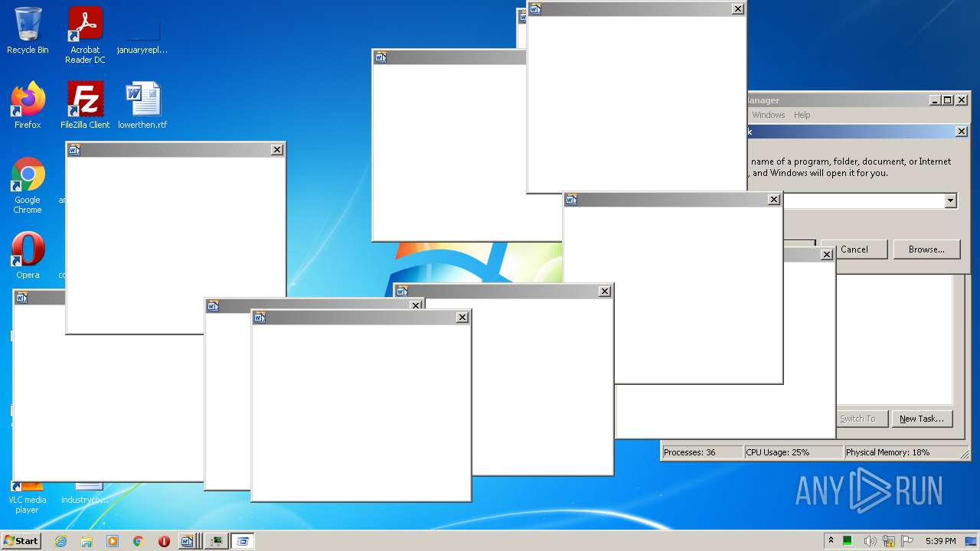Click the Browse... button
This screenshot has height=551, width=980.
(x=926, y=249)
